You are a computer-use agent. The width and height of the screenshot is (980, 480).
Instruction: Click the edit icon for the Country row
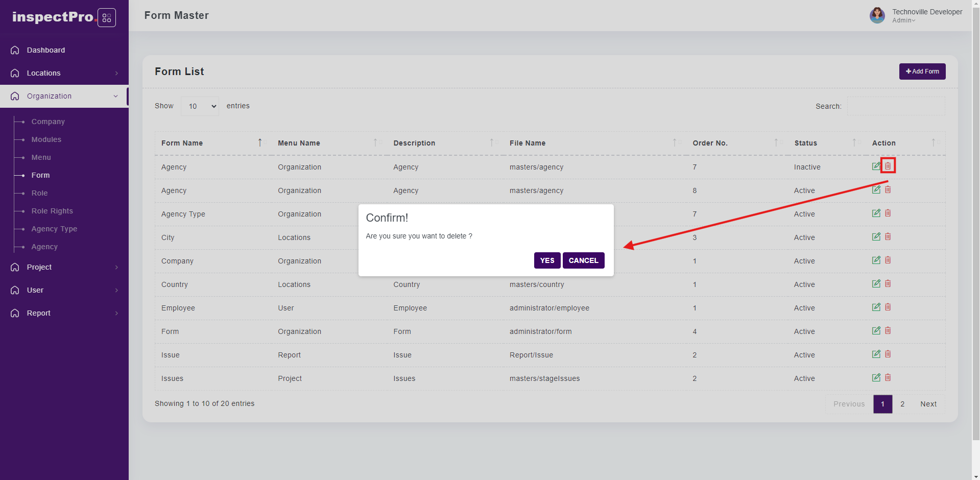(x=876, y=283)
